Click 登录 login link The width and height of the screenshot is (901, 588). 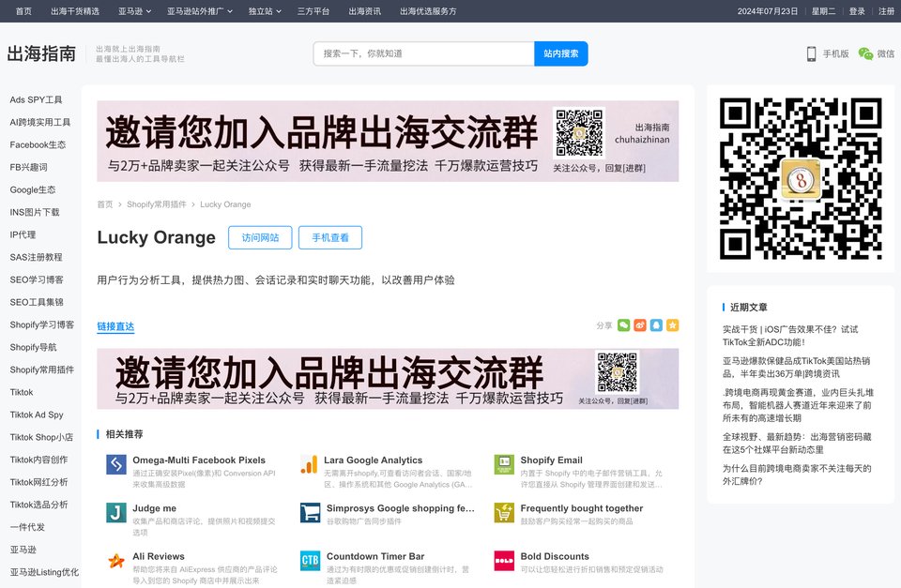(857, 11)
